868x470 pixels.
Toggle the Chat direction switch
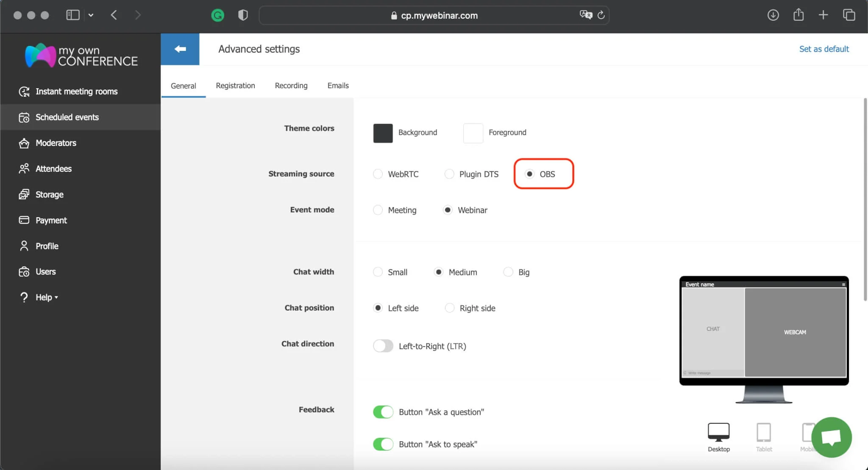(x=383, y=346)
